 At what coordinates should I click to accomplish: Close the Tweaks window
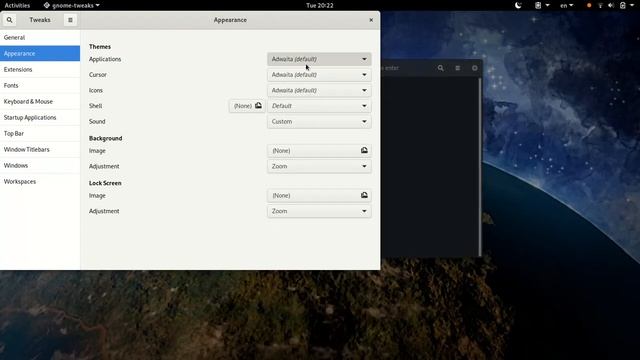[371, 20]
